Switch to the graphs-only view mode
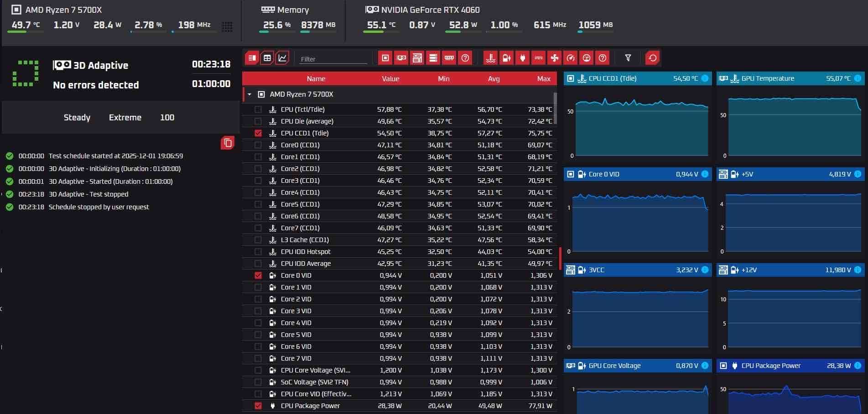Screen dimensions: 868x414 tap(283, 58)
